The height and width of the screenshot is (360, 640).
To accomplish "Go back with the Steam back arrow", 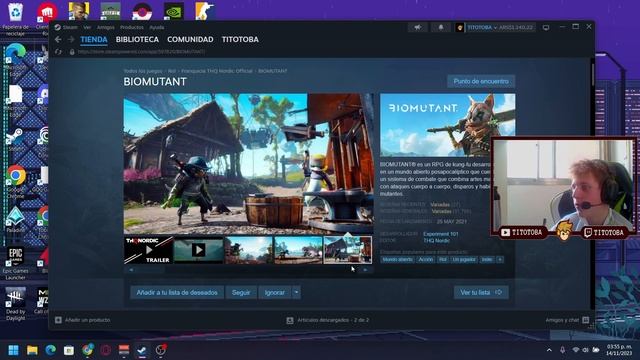I will pyautogui.click(x=58, y=40).
